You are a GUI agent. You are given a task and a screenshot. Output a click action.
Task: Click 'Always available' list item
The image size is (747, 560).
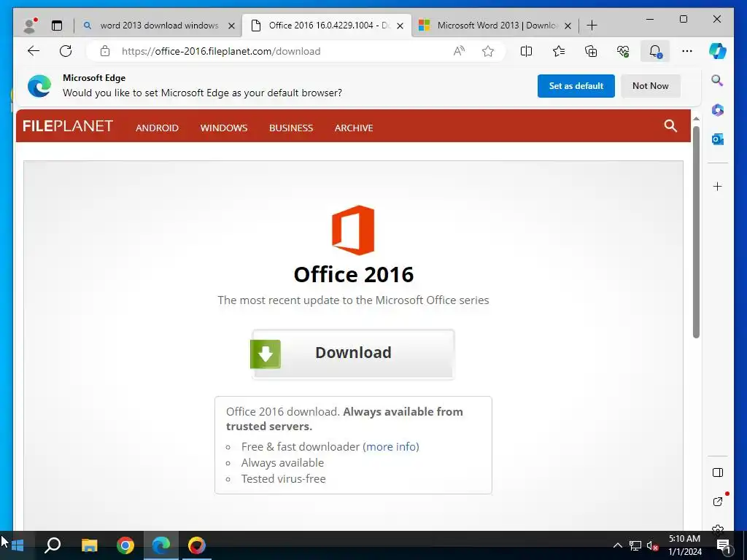click(282, 463)
